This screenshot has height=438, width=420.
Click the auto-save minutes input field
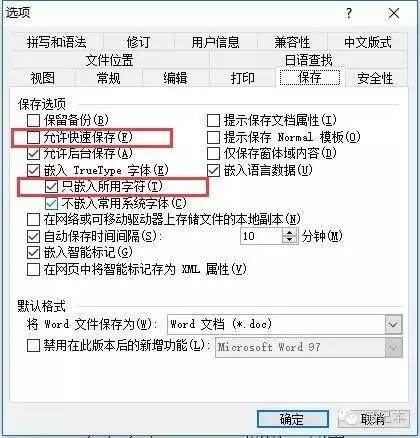click(261, 236)
